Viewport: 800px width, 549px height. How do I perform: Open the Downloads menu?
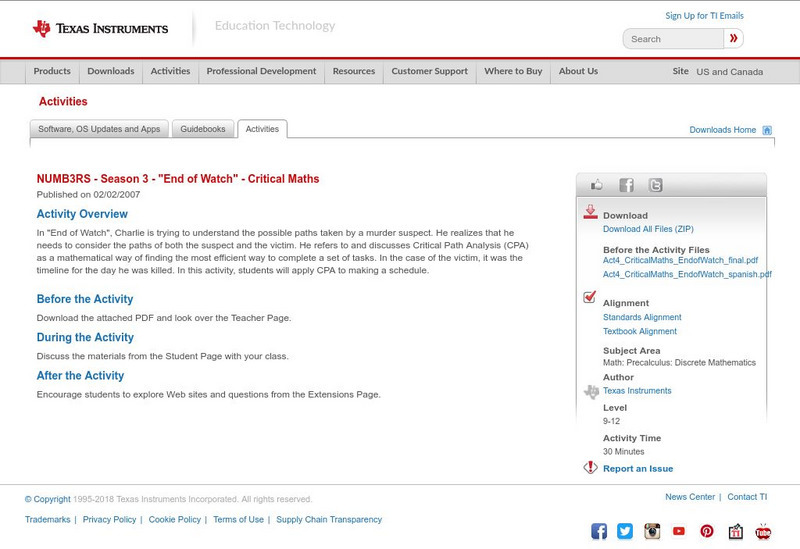[111, 71]
